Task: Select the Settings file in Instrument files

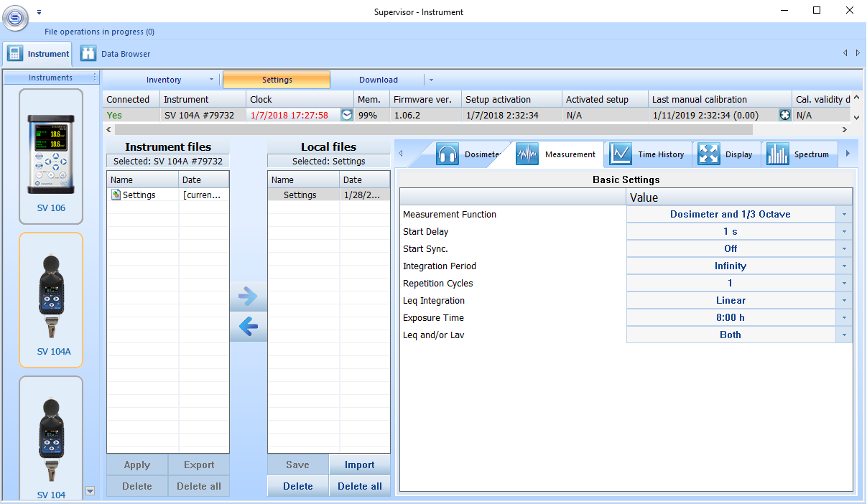Action: coord(139,195)
